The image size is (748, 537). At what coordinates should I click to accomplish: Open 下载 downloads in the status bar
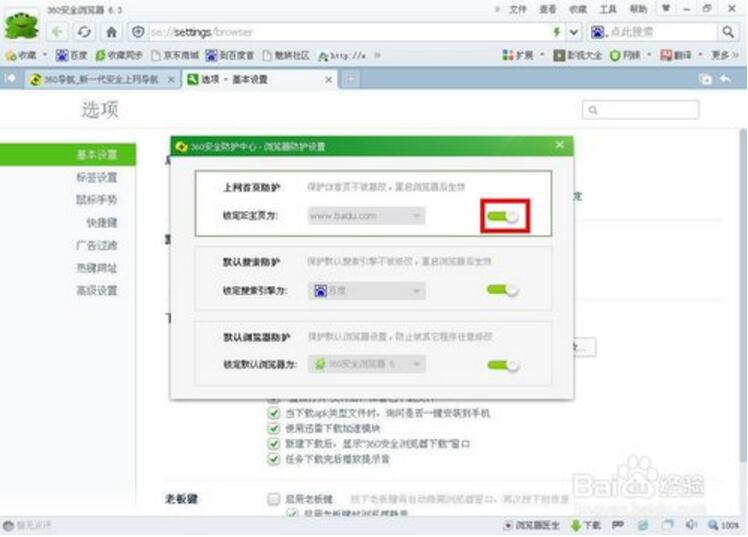pyautogui.click(x=586, y=525)
